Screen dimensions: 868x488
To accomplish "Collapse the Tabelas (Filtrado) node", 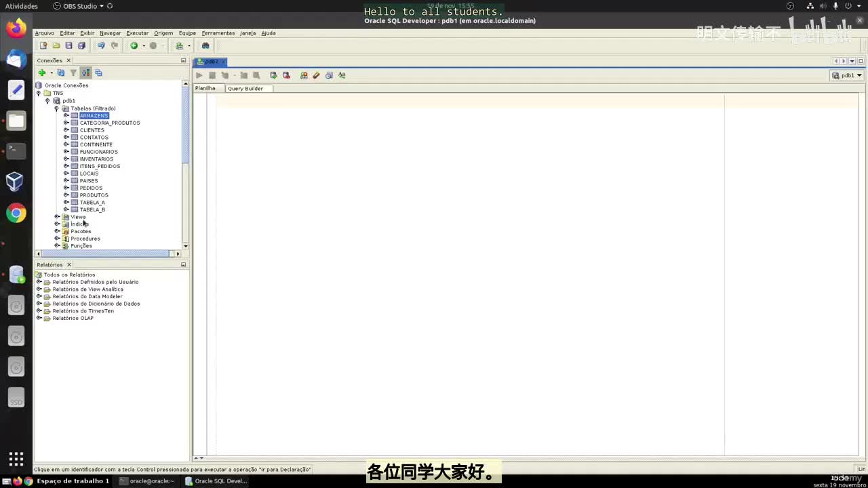I will click(56, 108).
